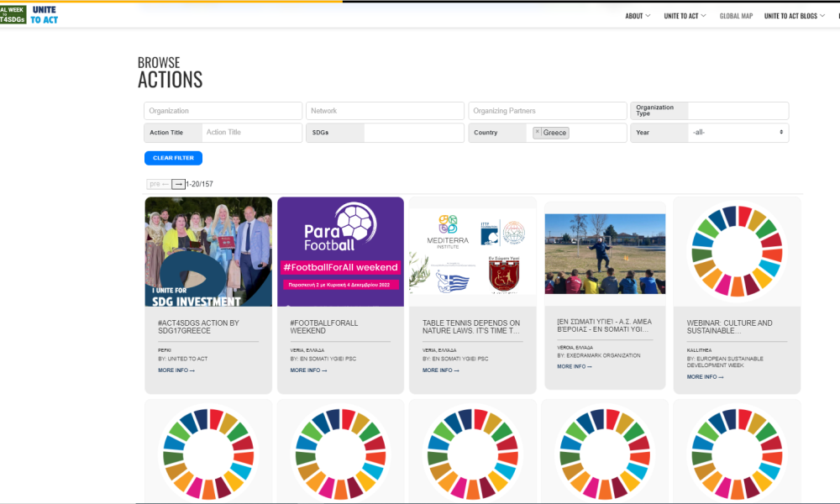Open the #ACT4SDGS Action by SDG17Greece title
The image size is (840, 504).
(199, 327)
